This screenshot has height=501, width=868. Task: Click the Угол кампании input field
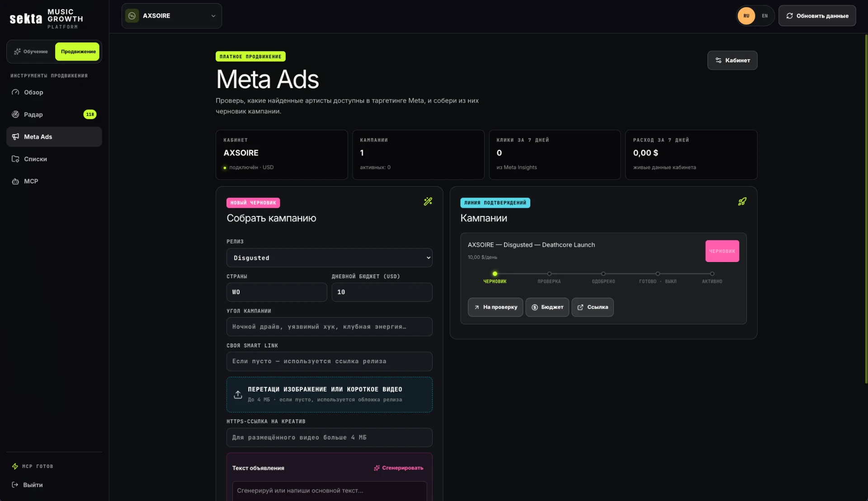tap(329, 327)
